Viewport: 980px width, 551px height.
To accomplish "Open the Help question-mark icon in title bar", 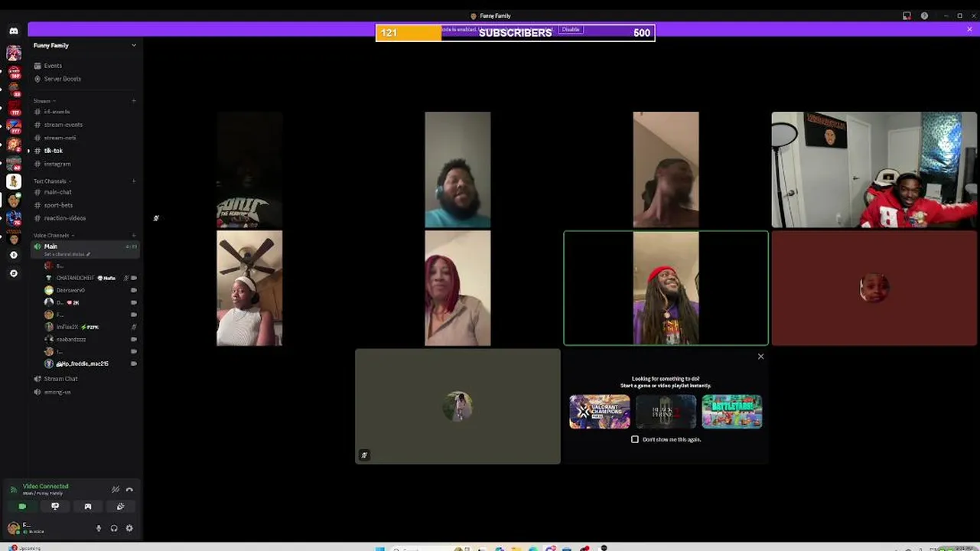I will coord(924,15).
